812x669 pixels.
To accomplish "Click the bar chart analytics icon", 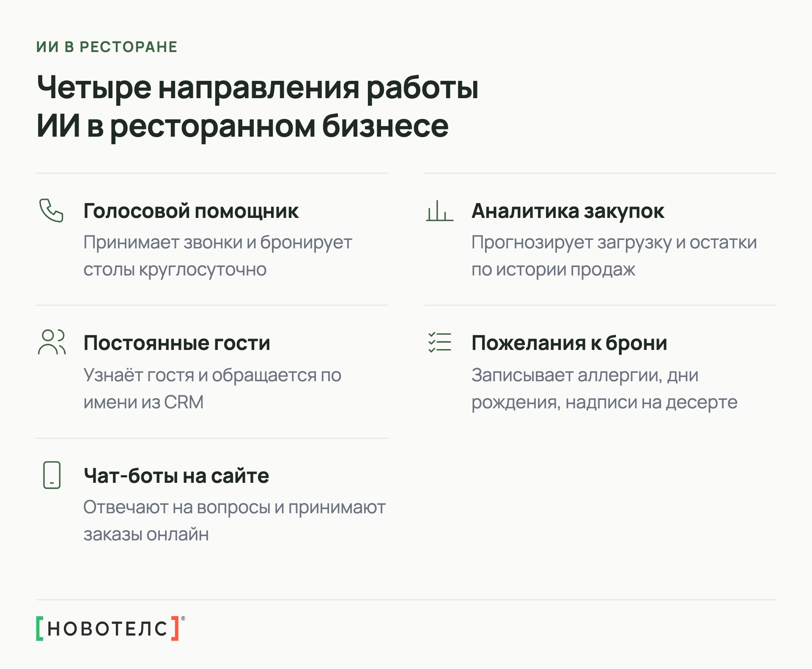I will (439, 210).
